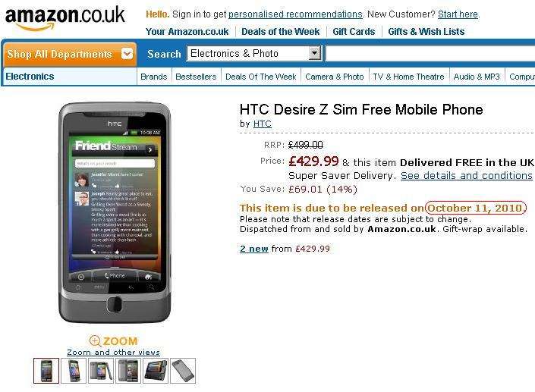Click the main HTC Desire Z product image
Image resolution: width=535 pixels, height=392 pixels.
click(x=115, y=213)
